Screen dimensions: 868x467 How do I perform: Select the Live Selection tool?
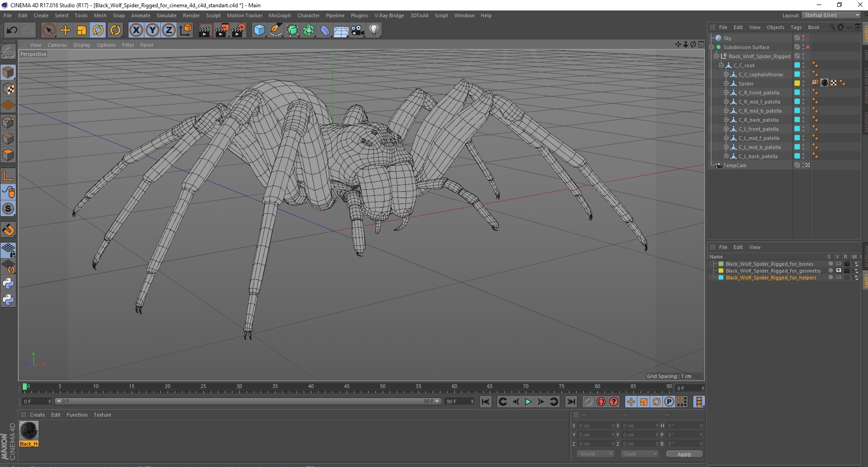(49, 30)
